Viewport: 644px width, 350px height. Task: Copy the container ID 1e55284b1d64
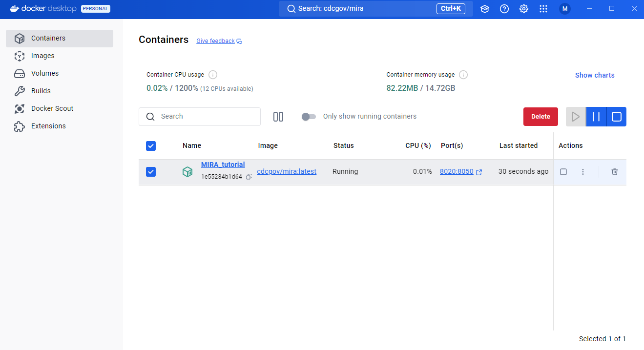[x=249, y=177]
